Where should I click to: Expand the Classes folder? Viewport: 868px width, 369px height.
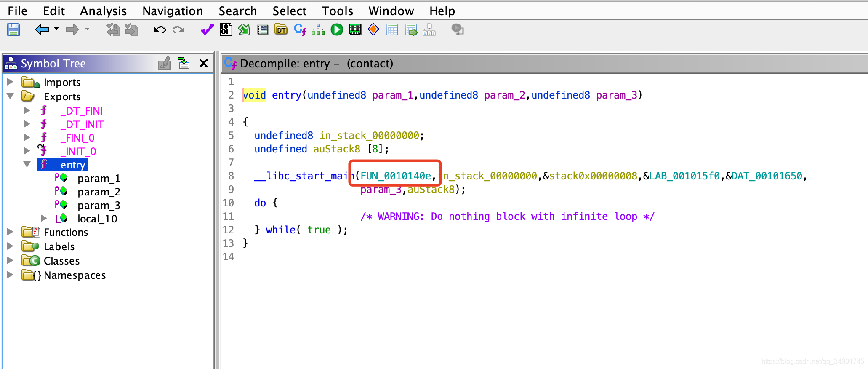[x=11, y=260]
